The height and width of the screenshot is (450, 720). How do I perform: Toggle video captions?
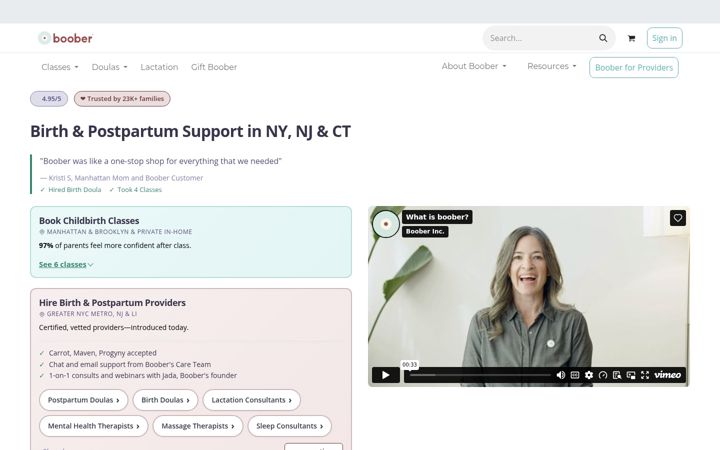574,375
